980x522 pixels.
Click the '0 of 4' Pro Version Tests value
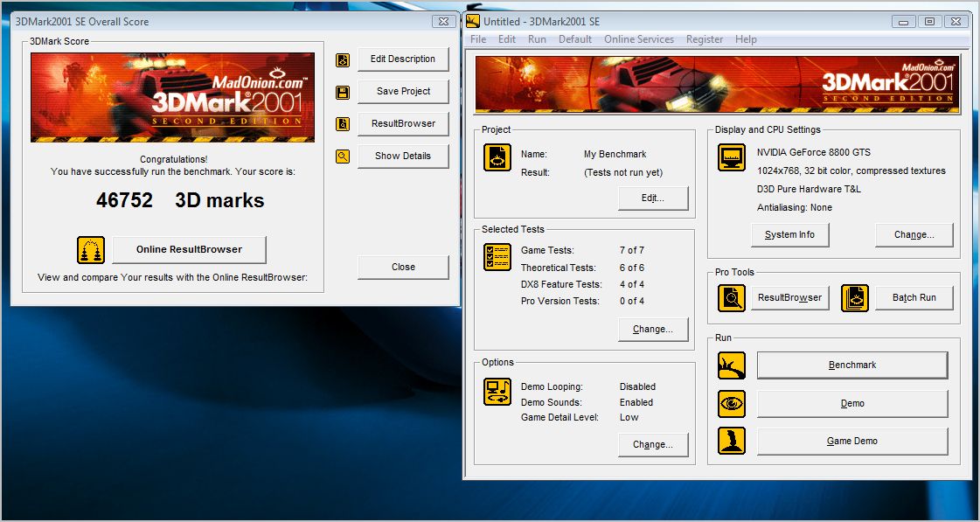click(632, 302)
